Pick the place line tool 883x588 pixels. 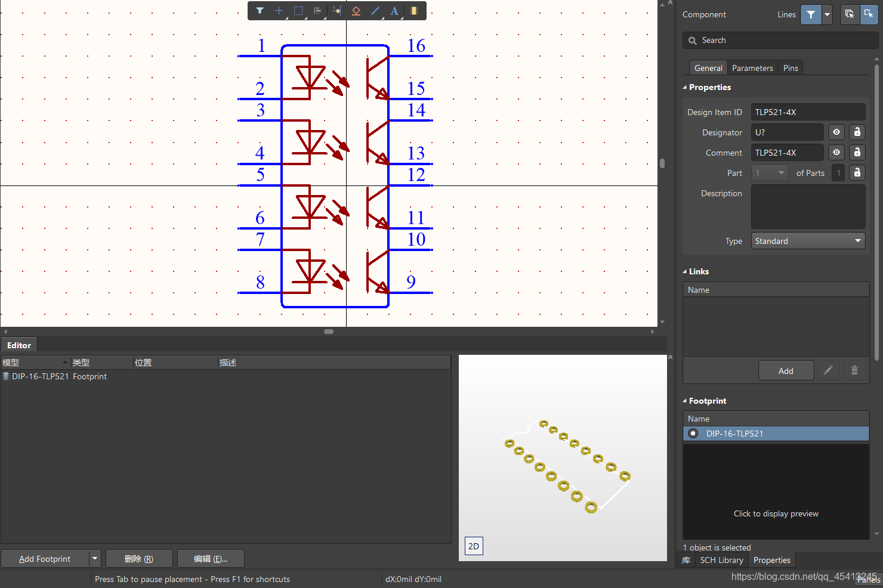pos(375,11)
